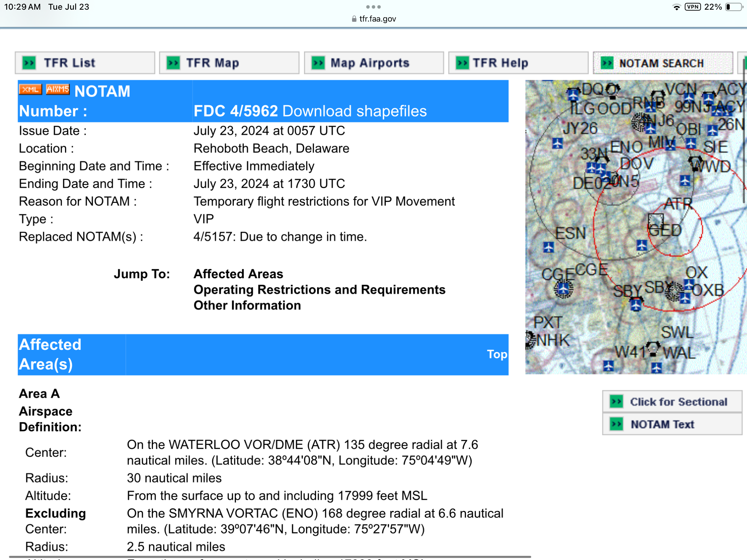Click '30 nautical miles' radius value
The image size is (747, 560).
pos(174,478)
